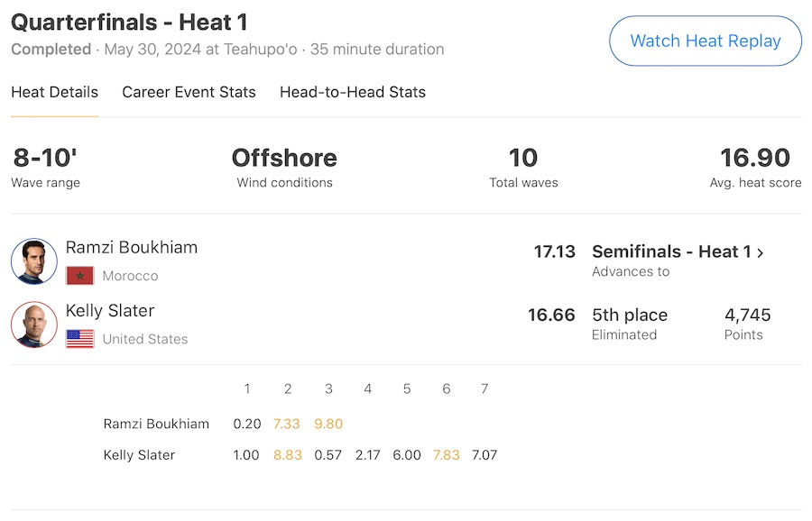Click chevron next to Semifinals - Heat 1
The height and width of the screenshot is (521, 812).
point(761,253)
